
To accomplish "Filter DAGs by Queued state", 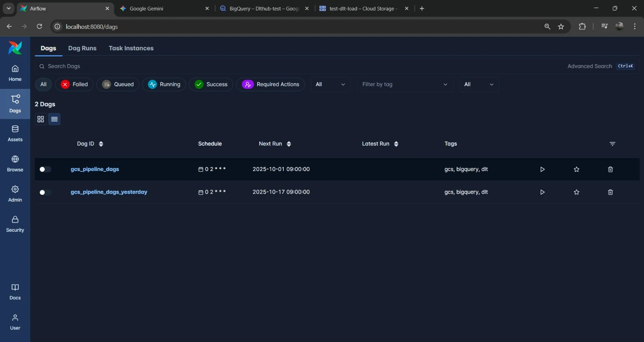I will point(118,84).
